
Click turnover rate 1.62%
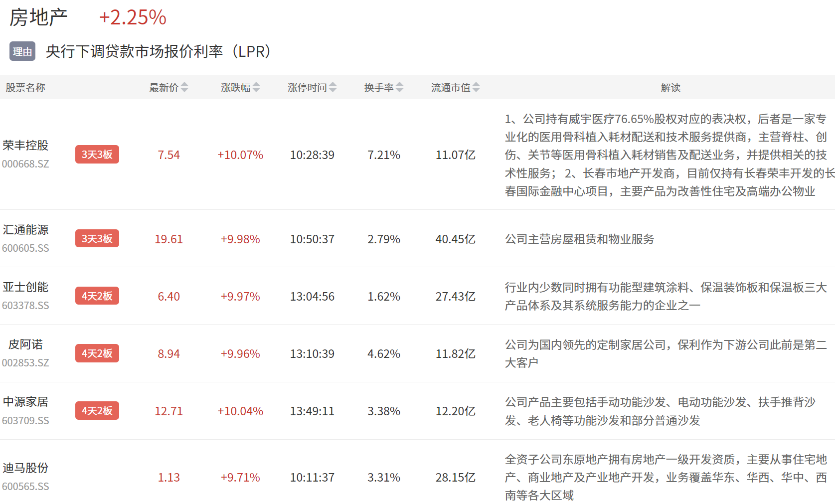384,297
